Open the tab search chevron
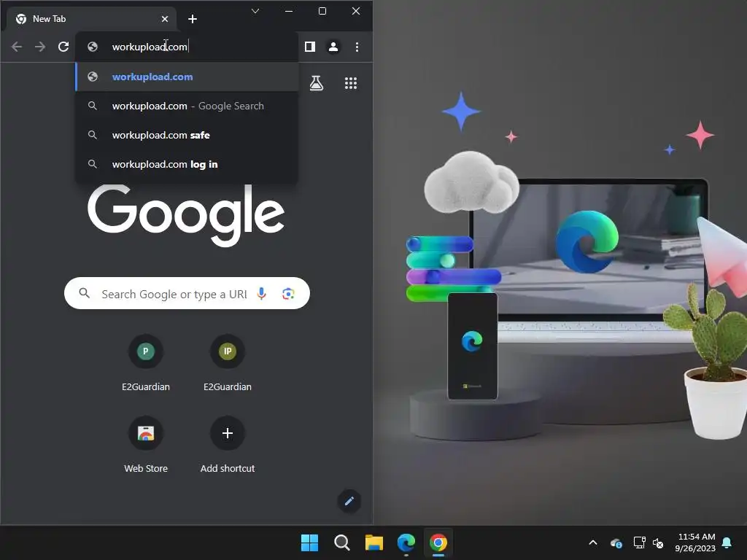The width and height of the screenshot is (747, 560). click(x=255, y=10)
